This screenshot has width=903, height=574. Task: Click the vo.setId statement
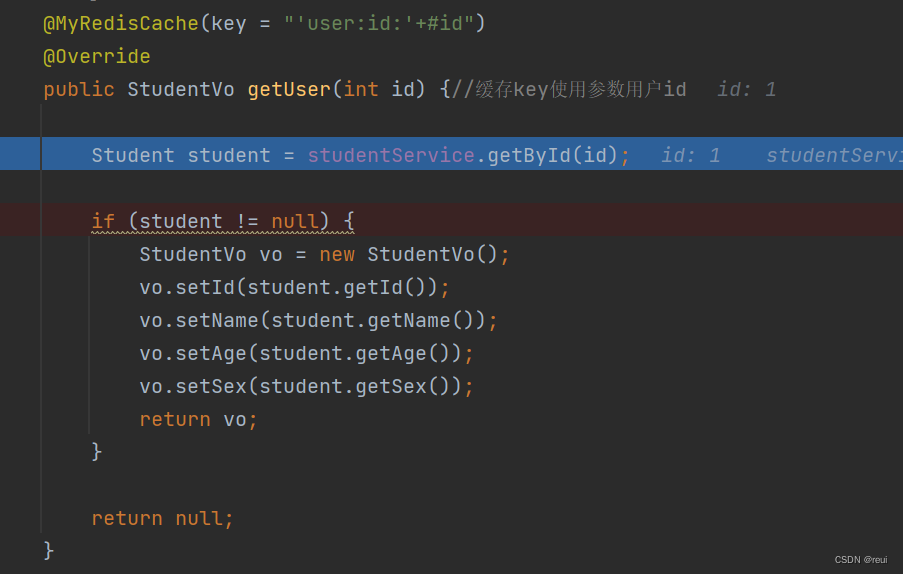[x=294, y=287]
